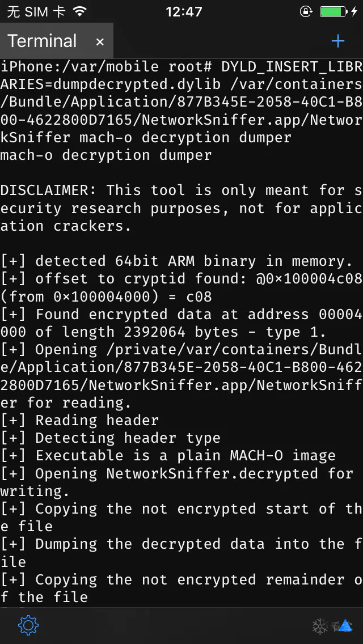The image size is (363, 644).
Task: Tap the Reading header output line
Action: [x=79, y=421]
